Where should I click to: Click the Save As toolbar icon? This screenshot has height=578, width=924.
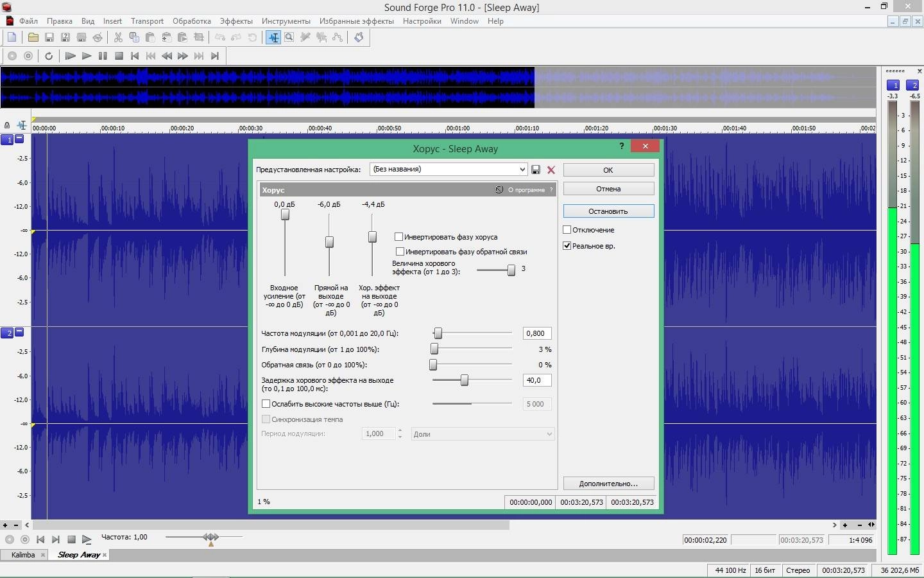(65, 37)
